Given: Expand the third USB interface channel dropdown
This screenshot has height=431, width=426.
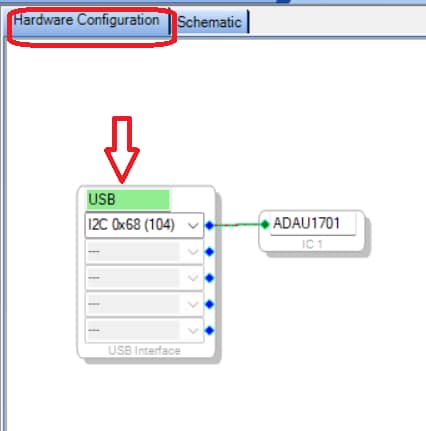Looking at the screenshot, I should click(x=144, y=278).
